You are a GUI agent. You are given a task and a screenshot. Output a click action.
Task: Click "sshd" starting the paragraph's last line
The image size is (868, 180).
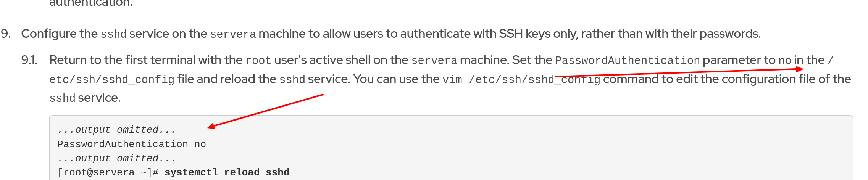62,98
